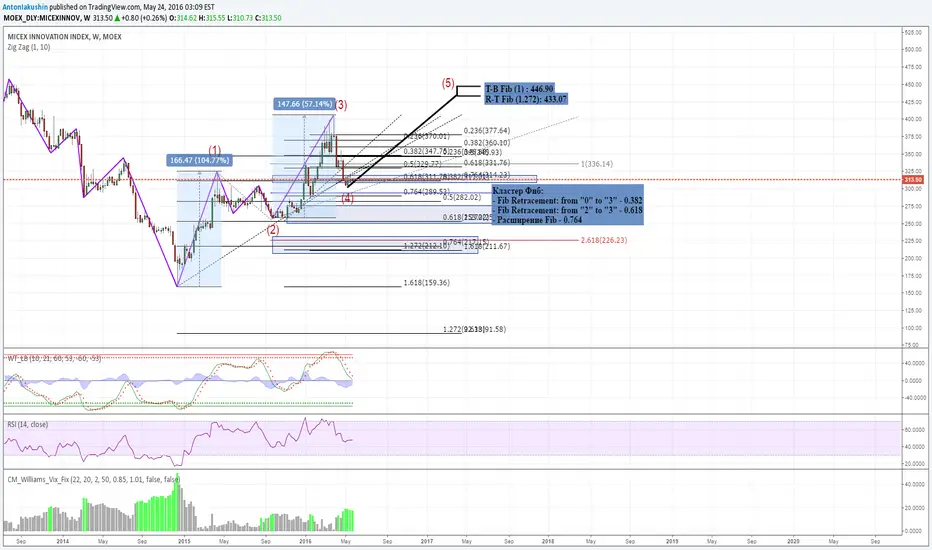Select the red wave (4) label
Screen dimensions: 932x550
pos(348,199)
